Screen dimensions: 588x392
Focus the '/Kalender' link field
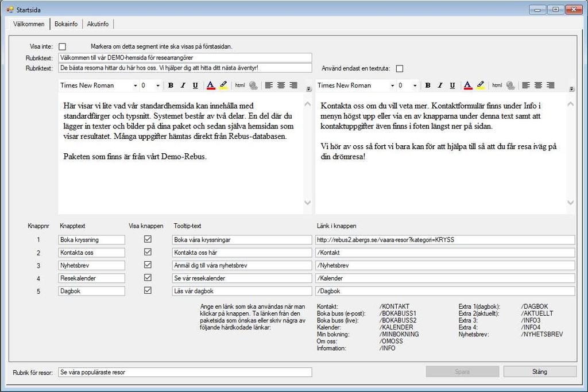(x=445, y=278)
